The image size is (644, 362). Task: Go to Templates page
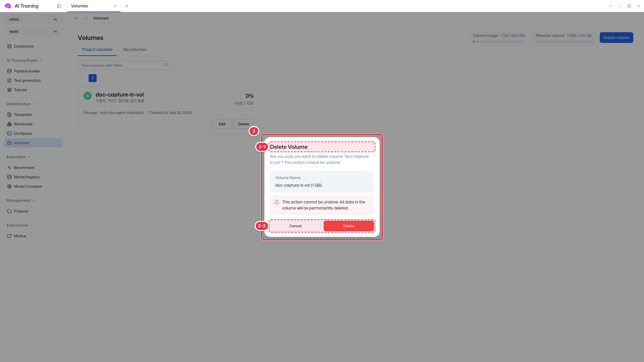[x=33, y=115]
